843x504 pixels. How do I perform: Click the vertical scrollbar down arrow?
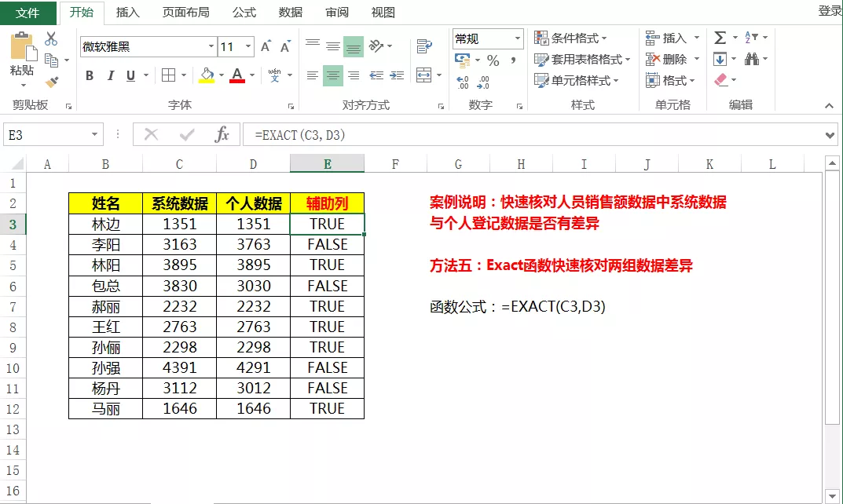[832, 495]
